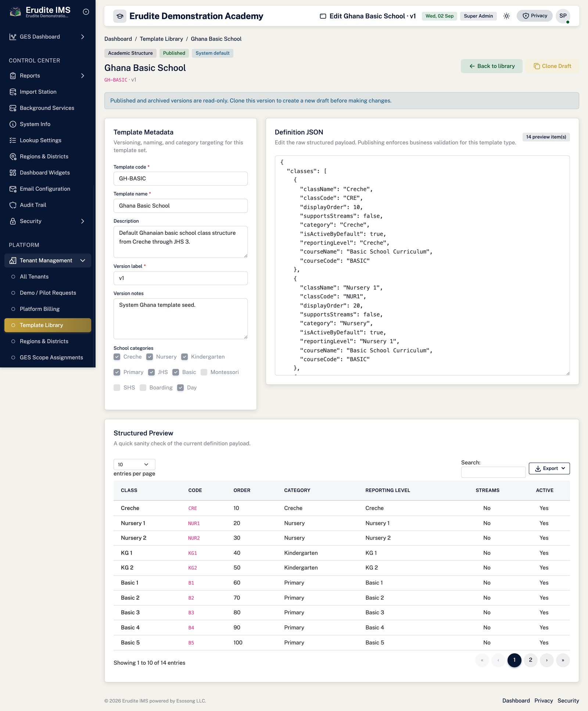Sort table by ORDER column header
588x711 pixels.
click(x=242, y=490)
